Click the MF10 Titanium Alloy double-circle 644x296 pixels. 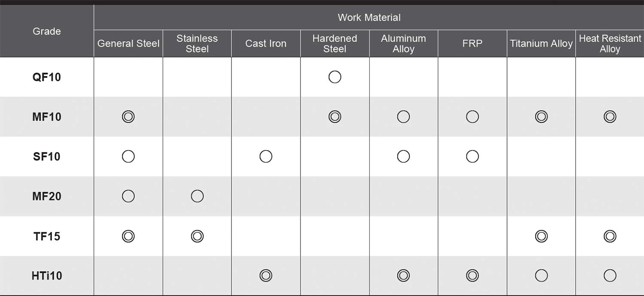[x=541, y=117]
